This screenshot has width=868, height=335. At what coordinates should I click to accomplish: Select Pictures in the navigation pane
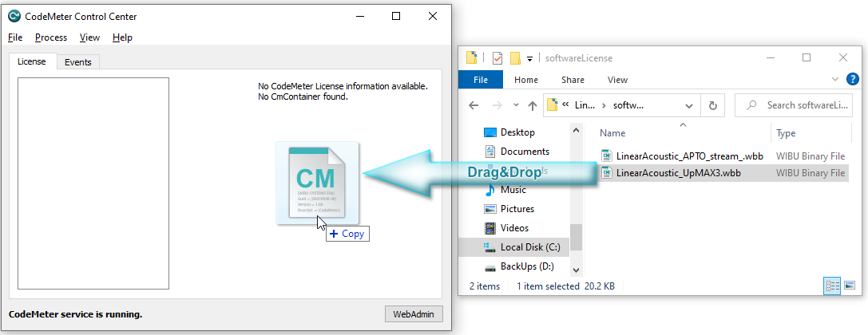click(517, 209)
